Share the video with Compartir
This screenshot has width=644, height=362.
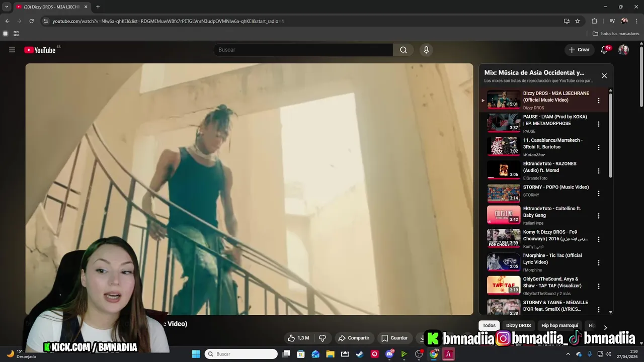[x=354, y=338]
